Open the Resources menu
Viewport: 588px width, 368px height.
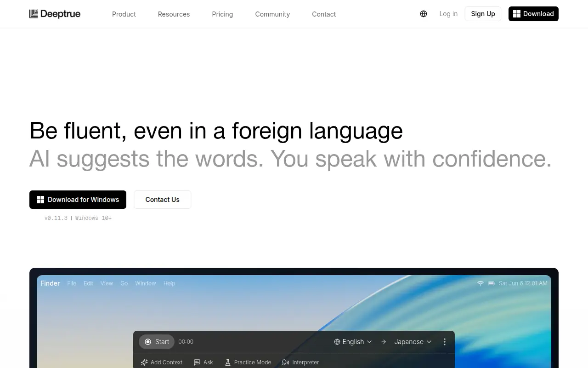[174, 14]
